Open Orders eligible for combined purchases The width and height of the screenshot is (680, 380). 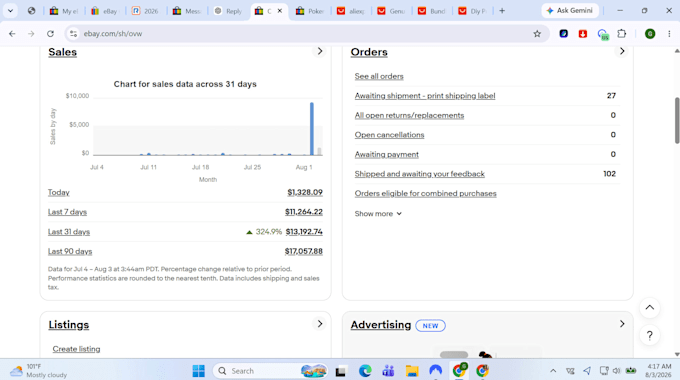click(425, 193)
